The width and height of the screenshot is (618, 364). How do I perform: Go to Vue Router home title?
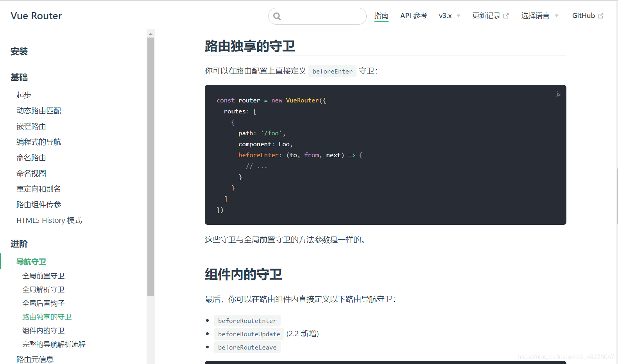tap(36, 16)
